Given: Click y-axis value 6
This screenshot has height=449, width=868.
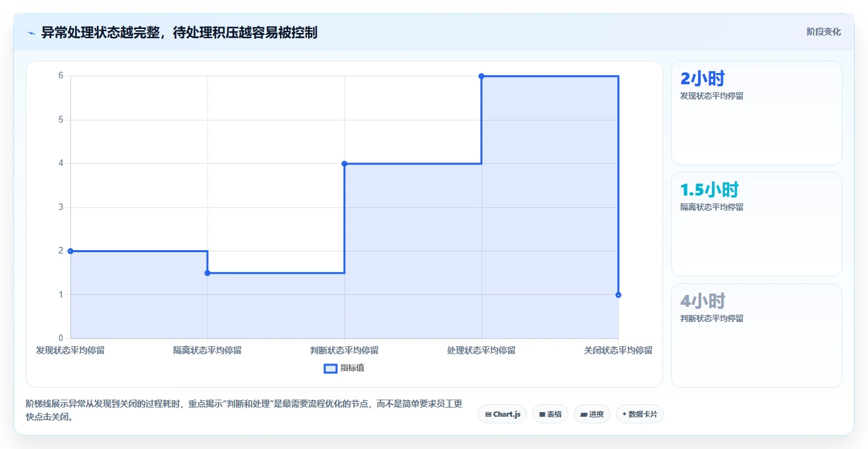Looking at the screenshot, I should tap(61, 76).
